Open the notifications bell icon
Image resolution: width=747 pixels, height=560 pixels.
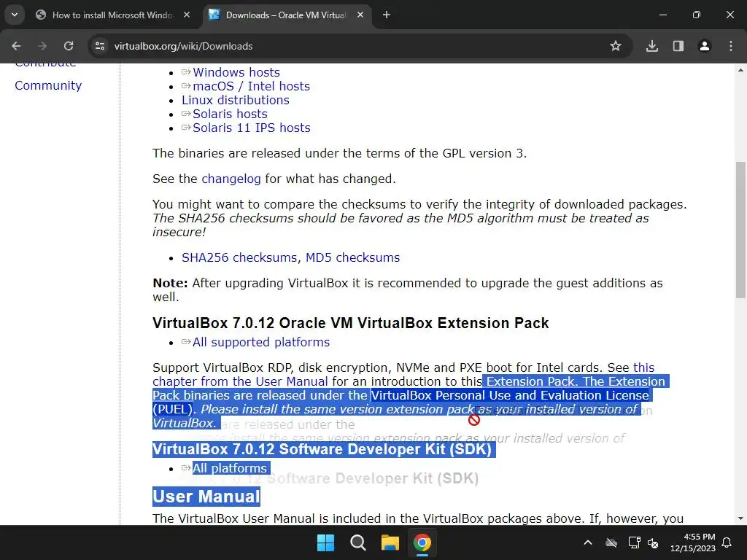(x=727, y=542)
